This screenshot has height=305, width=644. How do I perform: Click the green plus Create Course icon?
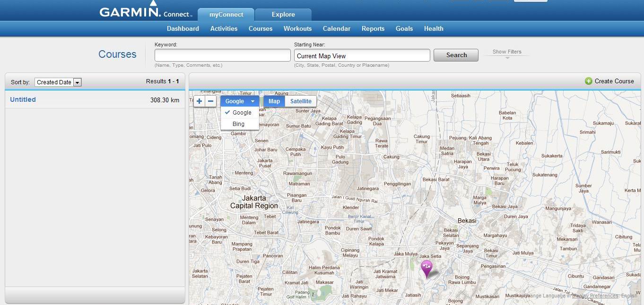589,81
